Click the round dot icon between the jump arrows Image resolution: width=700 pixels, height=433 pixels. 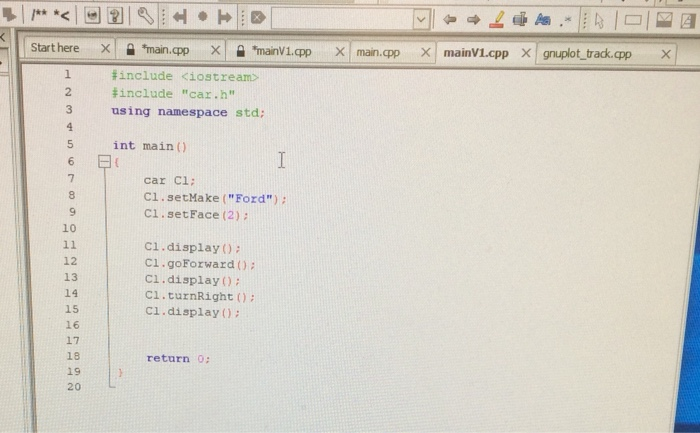(203, 17)
